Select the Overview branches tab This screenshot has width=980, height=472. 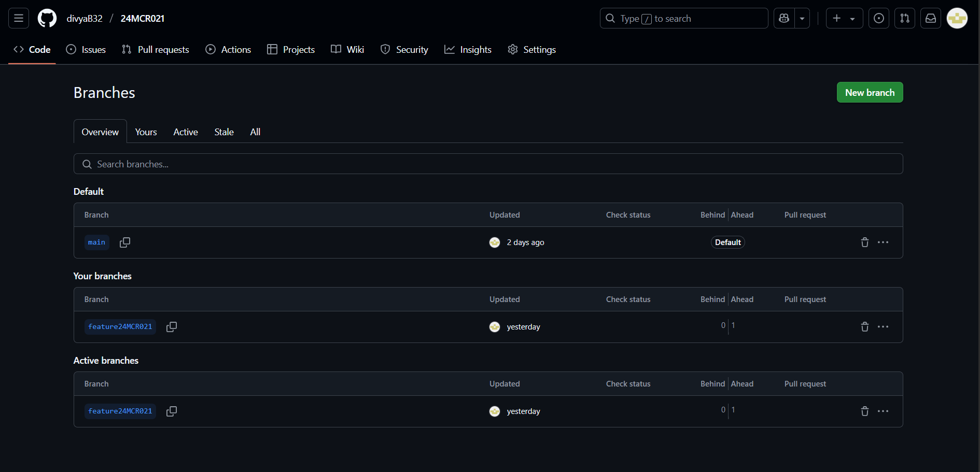100,132
